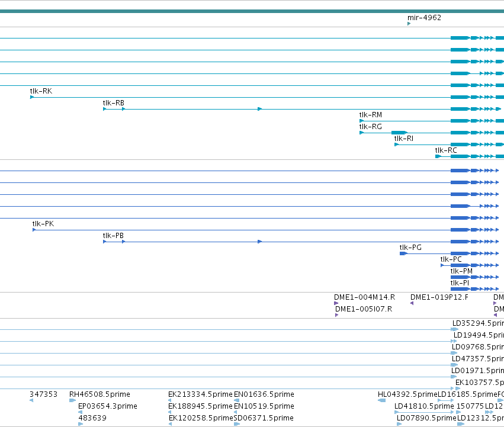Click the SD06371.5prime EST label

tap(264, 418)
